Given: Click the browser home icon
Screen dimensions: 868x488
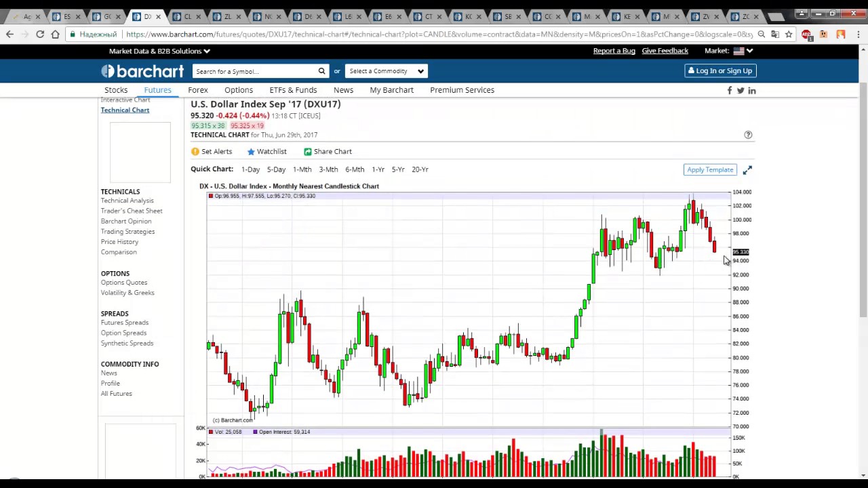Looking at the screenshot, I should tap(55, 34).
